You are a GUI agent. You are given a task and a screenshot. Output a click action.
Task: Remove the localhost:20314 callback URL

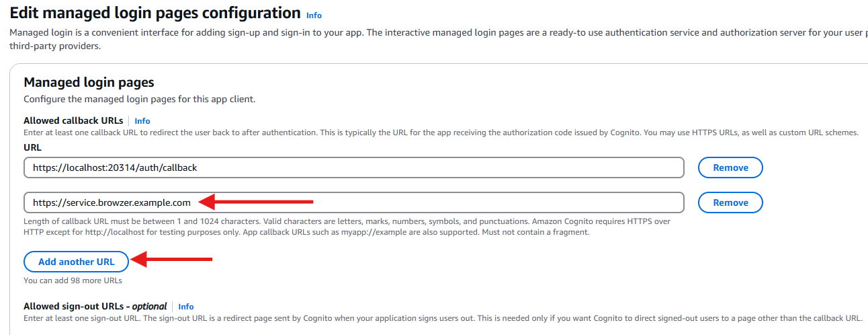(x=730, y=167)
